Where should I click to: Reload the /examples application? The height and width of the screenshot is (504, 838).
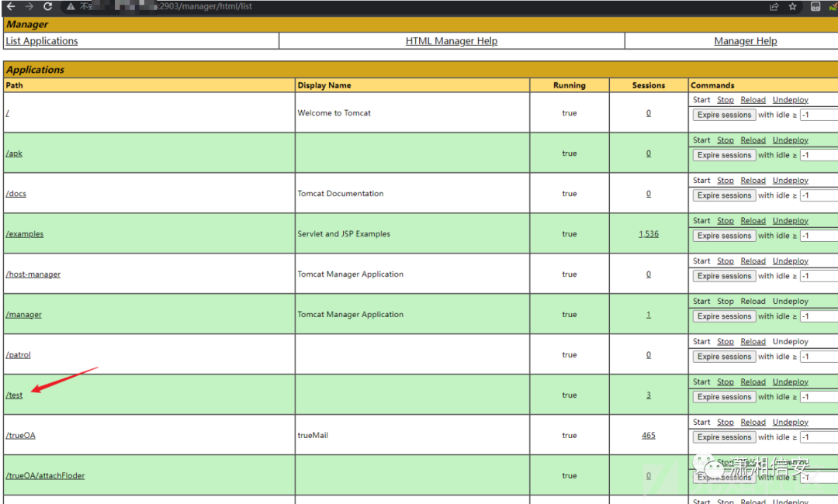click(753, 220)
